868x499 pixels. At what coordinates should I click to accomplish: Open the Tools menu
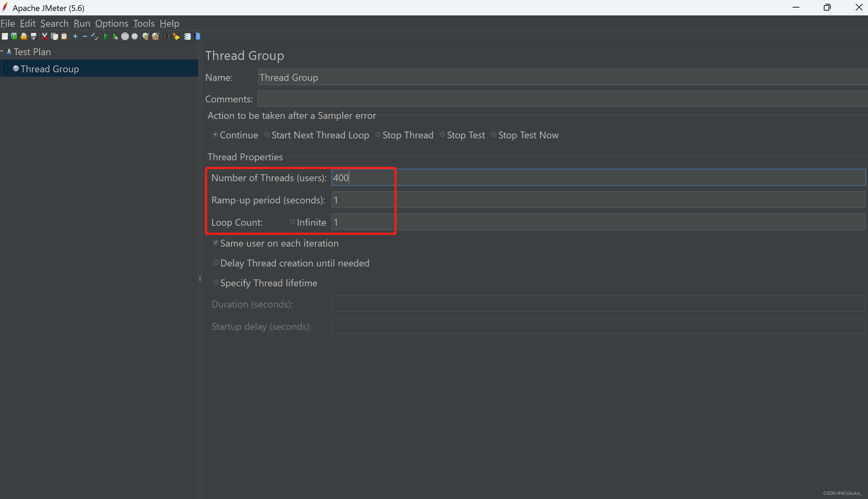[144, 23]
